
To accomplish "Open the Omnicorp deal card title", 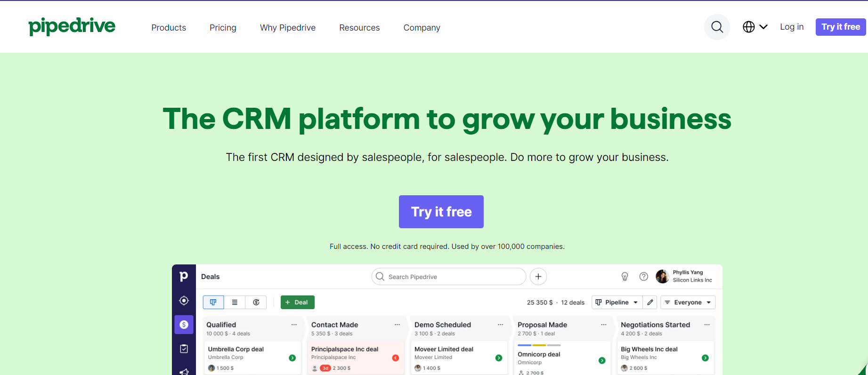I will click(x=539, y=354).
